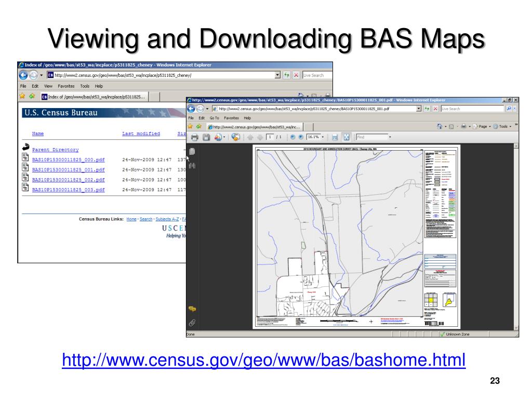Open BAS10P15300011825_003.pdf link
Image resolution: width=532 pixels, height=399 pixels.
[68, 190]
